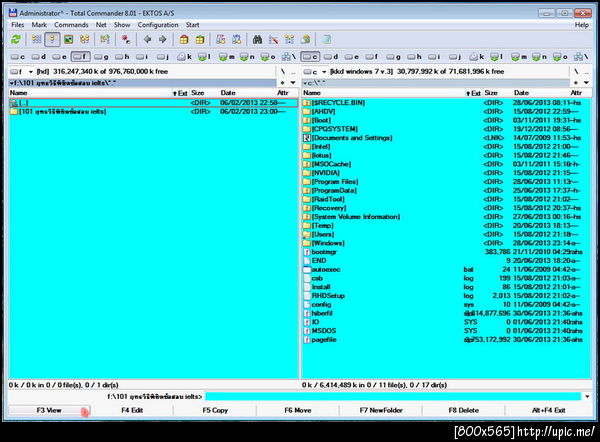The image size is (600, 442).
Task: Go back with the left arrow icon
Action: [147, 39]
